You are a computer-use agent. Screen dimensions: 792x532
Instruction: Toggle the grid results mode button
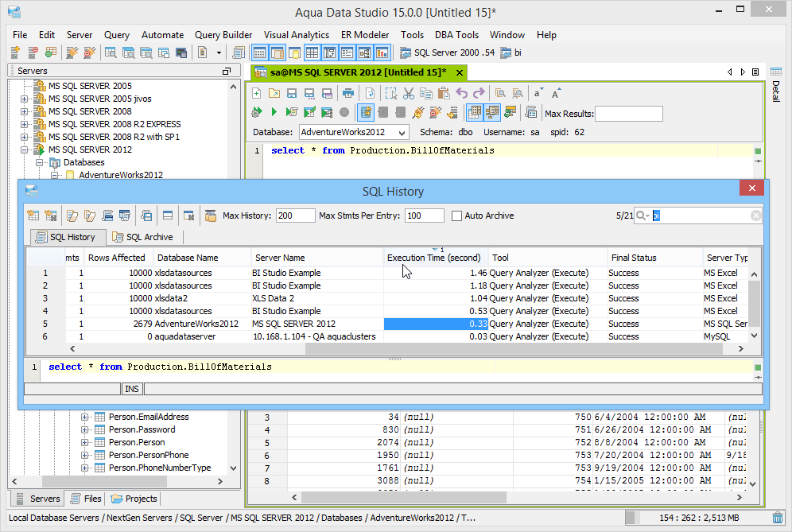tap(474, 112)
